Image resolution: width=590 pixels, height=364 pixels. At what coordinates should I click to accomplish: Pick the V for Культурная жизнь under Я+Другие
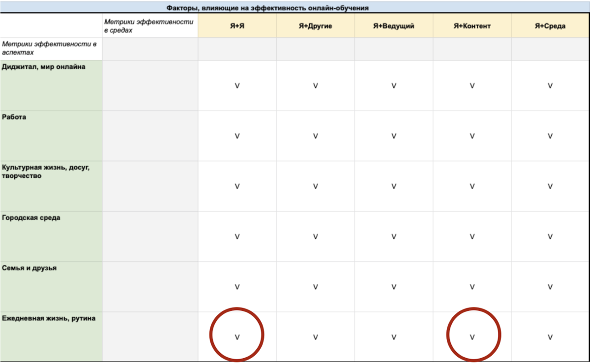click(315, 186)
